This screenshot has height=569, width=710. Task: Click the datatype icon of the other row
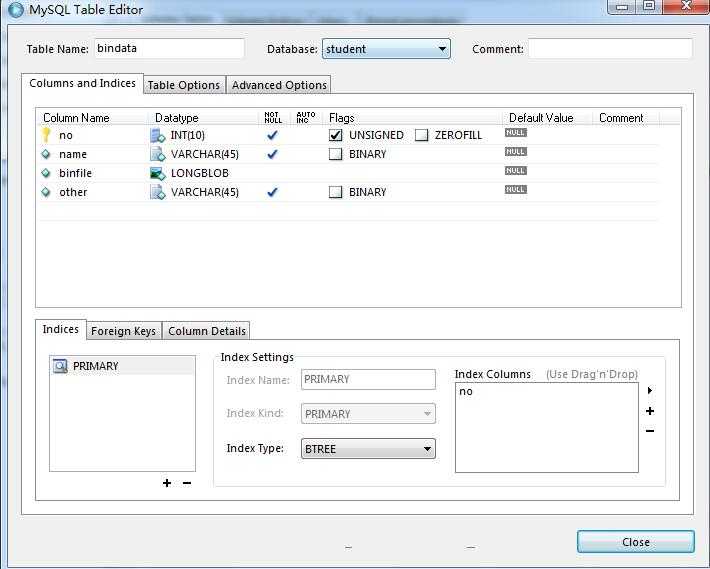point(158,192)
